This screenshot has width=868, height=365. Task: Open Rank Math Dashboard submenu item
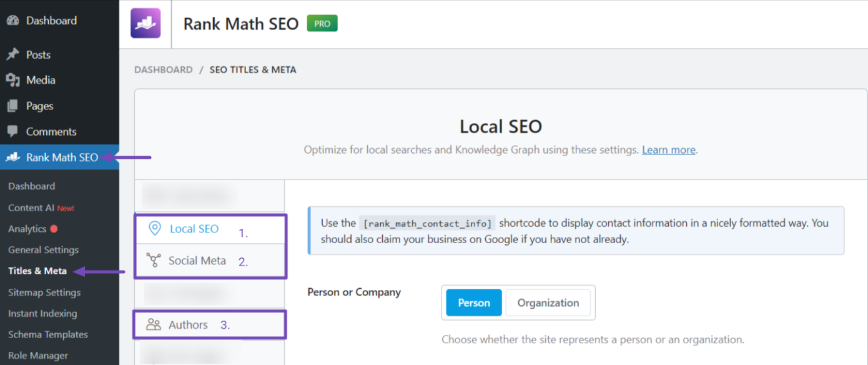click(32, 186)
